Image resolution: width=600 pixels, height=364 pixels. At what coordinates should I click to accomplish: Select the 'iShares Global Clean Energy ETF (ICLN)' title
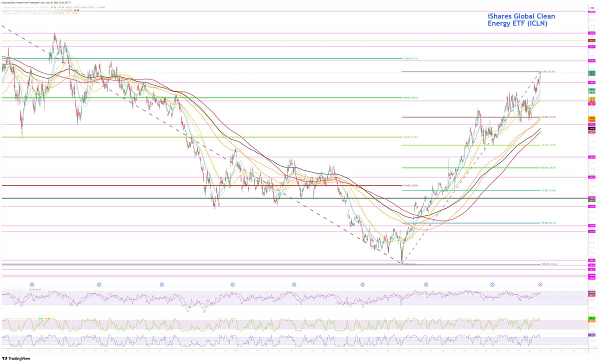521,19
